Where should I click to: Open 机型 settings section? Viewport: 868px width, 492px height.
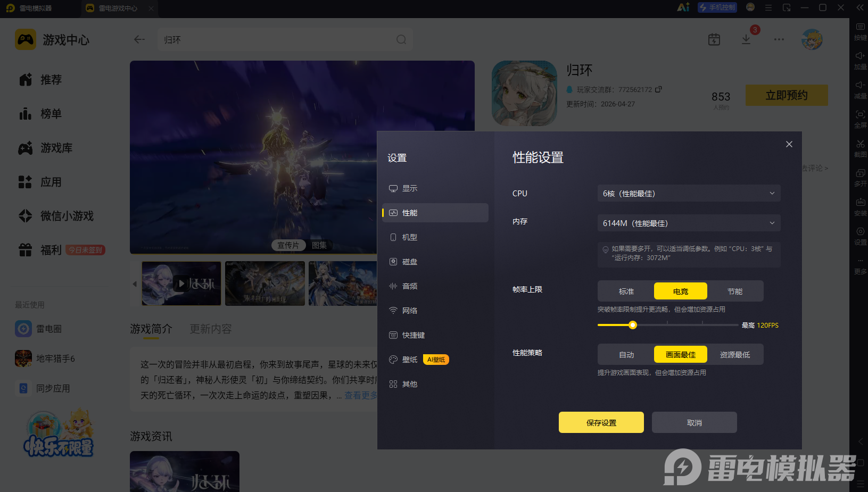point(435,237)
